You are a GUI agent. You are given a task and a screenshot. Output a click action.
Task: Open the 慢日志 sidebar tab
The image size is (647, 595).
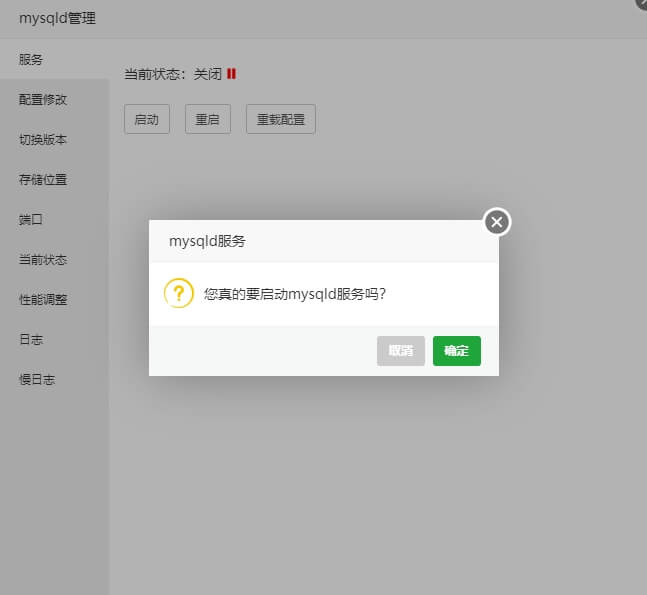point(54,380)
